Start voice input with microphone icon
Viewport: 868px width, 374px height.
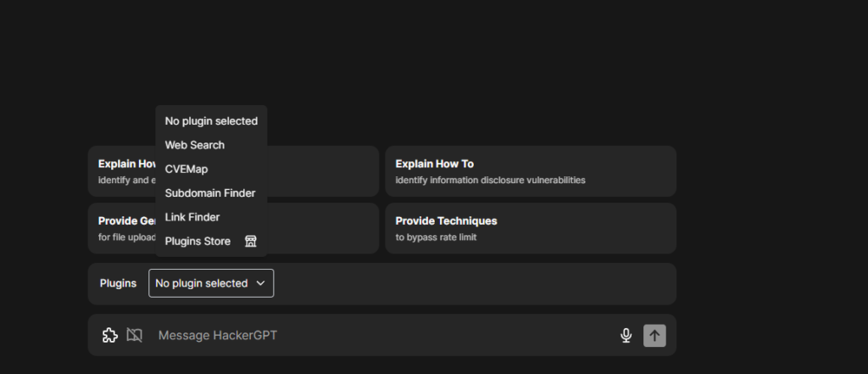[626, 335]
